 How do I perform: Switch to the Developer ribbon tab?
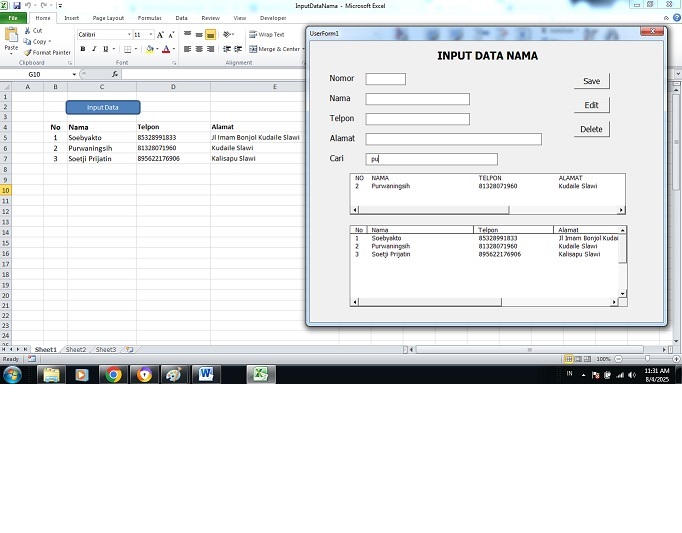(272, 18)
